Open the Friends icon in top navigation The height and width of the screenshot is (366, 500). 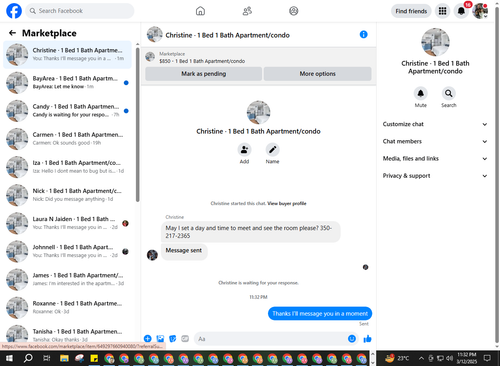coord(247,11)
